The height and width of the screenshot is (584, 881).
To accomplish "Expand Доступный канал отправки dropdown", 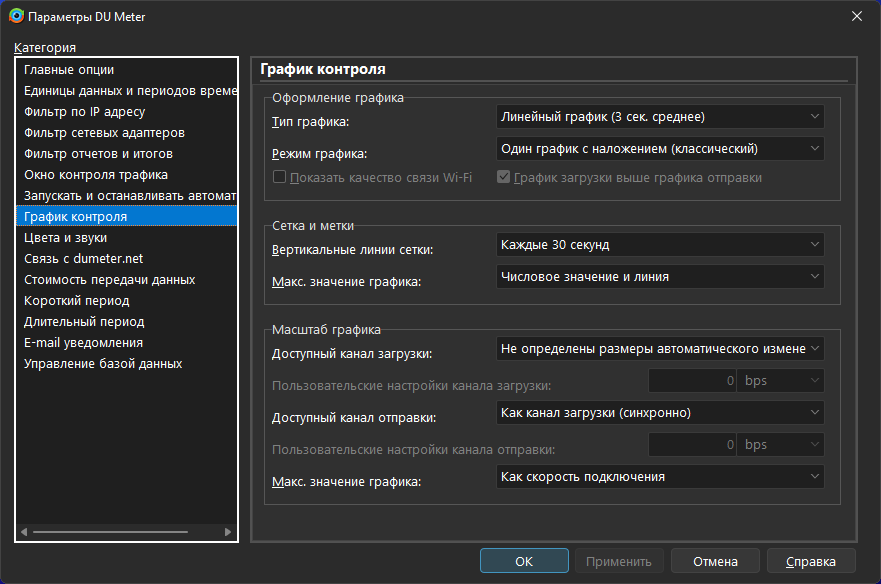I will point(660,413).
